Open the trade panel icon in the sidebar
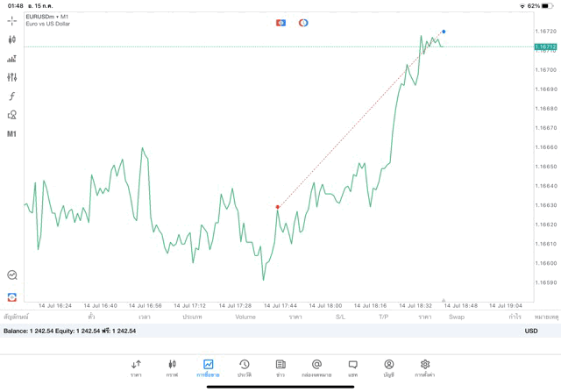Screen dimensions: 561x392 tap(12, 59)
